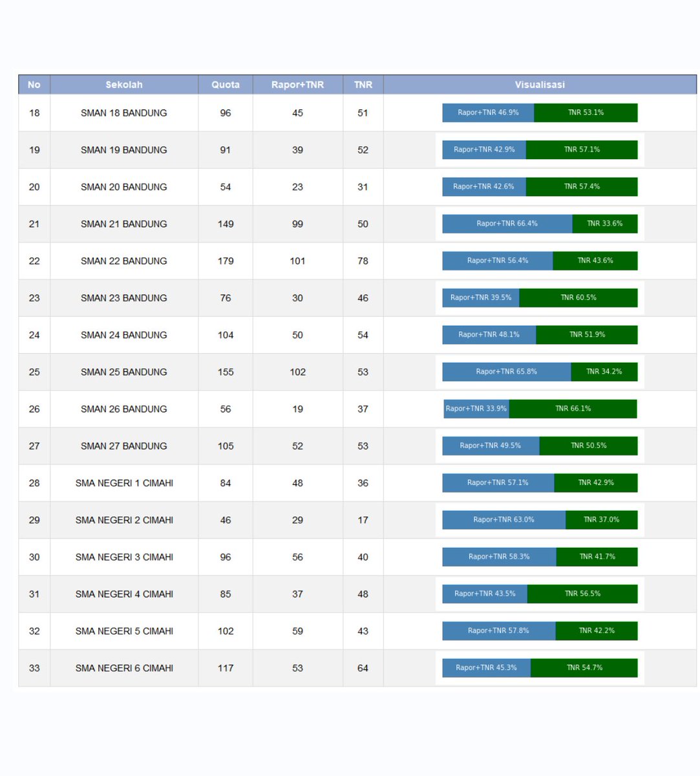Click quota value 117 for SMA NEGERI 6
Screen dimensions: 700x776
tap(226, 668)
